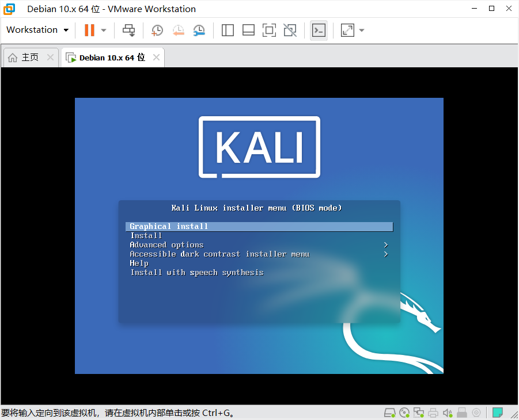Screen dimensions: 519x420
Task: Enter full screen mode
Action: click(x=269, y=30)
